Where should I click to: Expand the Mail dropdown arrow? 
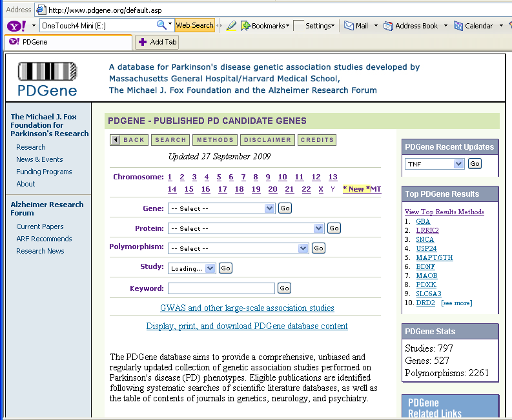[376, 25]
